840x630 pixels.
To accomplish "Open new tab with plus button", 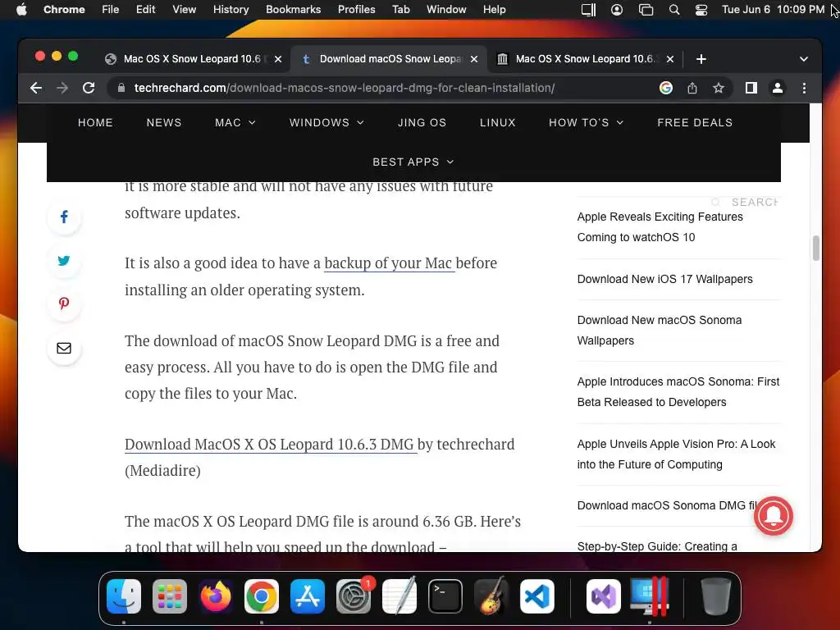I will (x=701, y=59).
